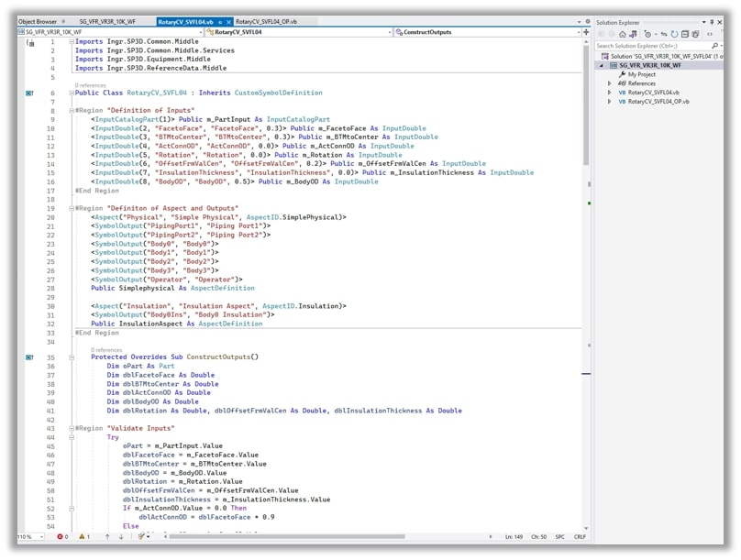This screenshot has height=560, width=741.
Task: Click down arrow next issue navigation
Action: pos(121,537)
